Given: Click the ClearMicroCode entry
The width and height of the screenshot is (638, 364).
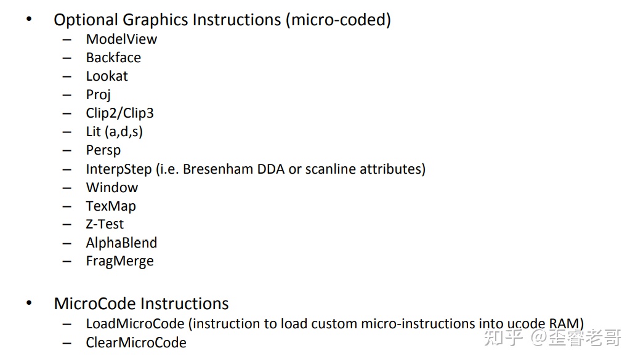Looking at the screenshot, I should [136, 342].
